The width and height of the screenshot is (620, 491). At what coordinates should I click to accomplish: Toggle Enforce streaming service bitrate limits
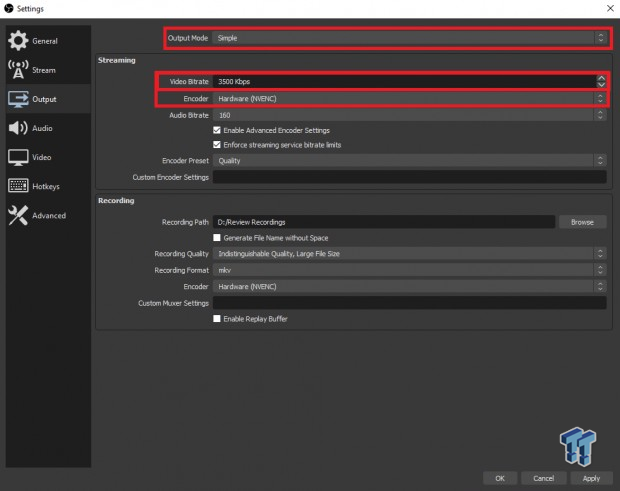tap(217, 145)
